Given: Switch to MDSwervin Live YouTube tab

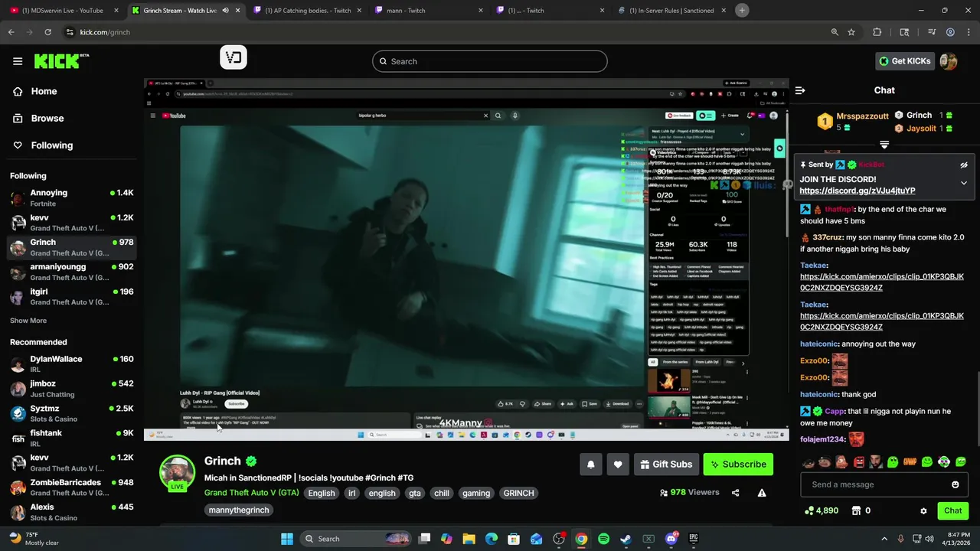Looking at the screenshot, I should tap(63, 11).
